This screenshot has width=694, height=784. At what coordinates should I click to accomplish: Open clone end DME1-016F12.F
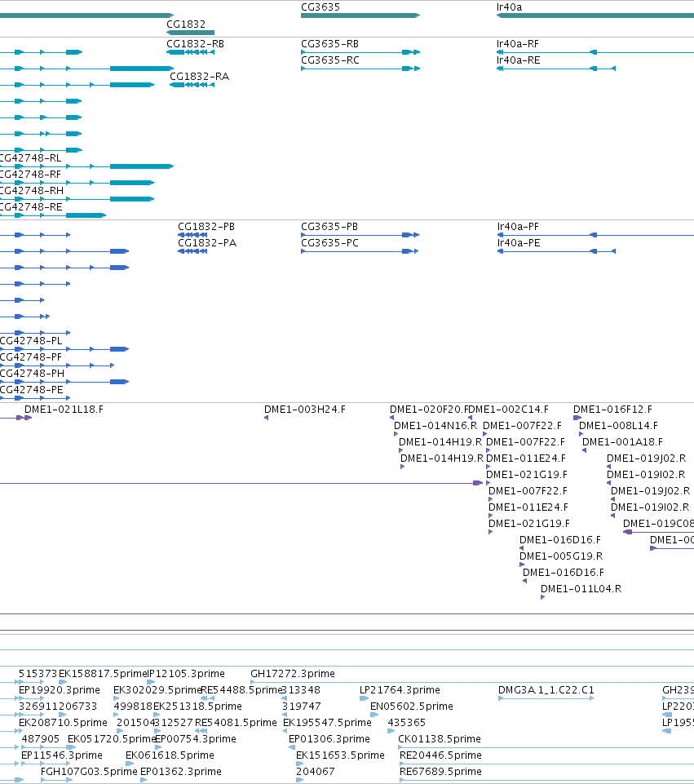point(612,410)
